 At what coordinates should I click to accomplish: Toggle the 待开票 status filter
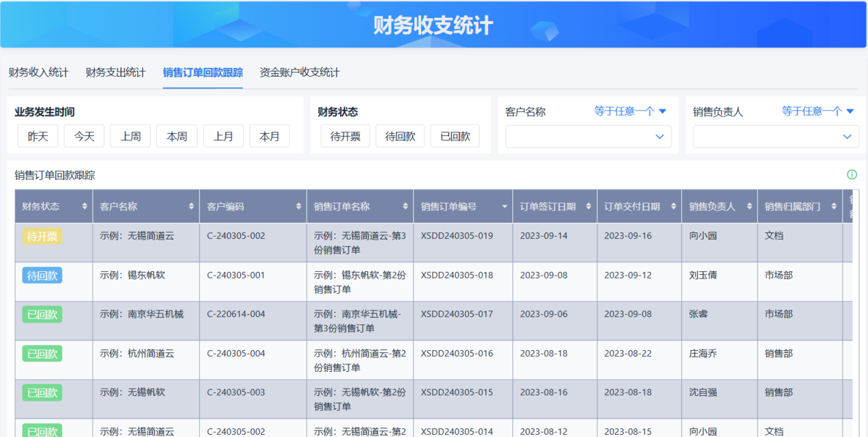(345, 136)
